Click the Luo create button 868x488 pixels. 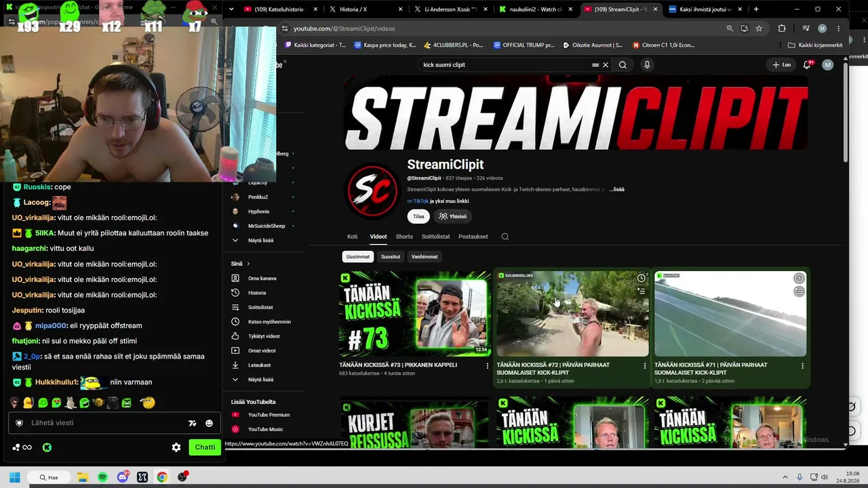coord(781,65)
